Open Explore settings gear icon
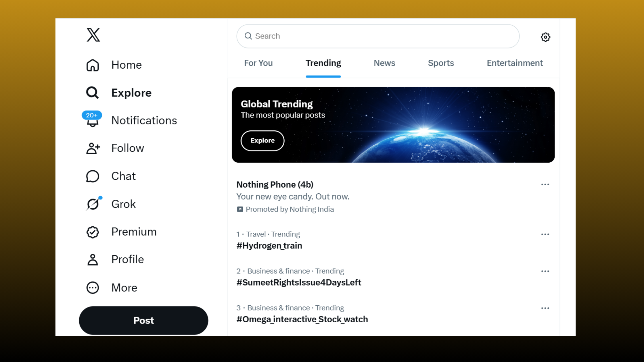This screenshot has height=362, width=644. (545, 37)
